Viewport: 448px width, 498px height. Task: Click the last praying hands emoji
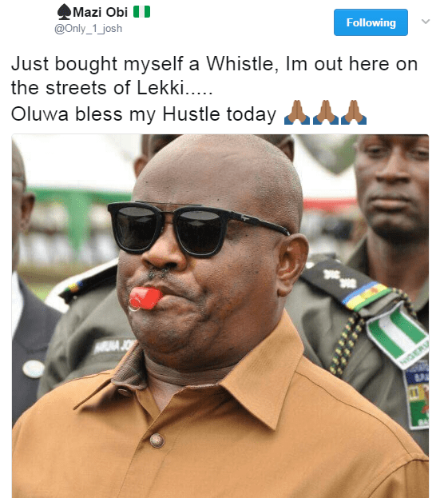pyautogui.click(x=354, y=113)
